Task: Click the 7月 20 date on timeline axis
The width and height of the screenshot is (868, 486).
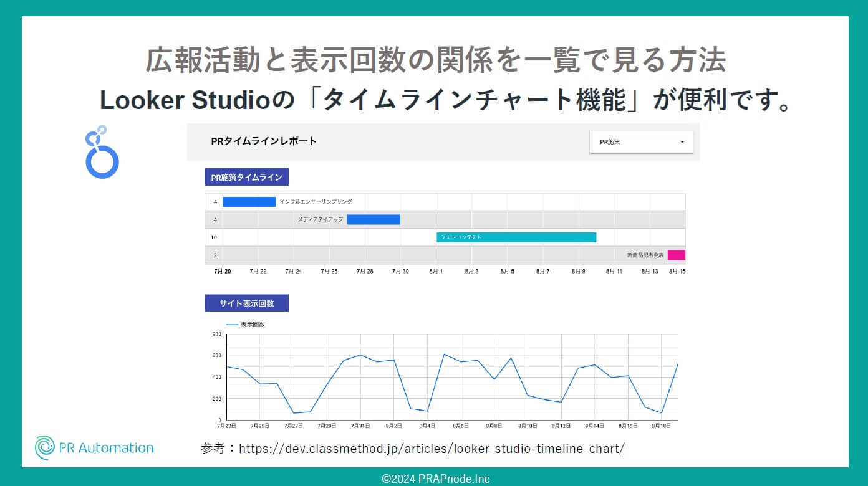Action: (222, 272)
